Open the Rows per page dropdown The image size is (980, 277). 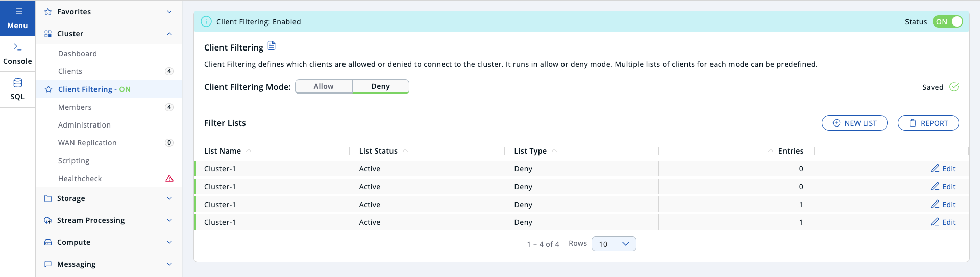[614, 244]
